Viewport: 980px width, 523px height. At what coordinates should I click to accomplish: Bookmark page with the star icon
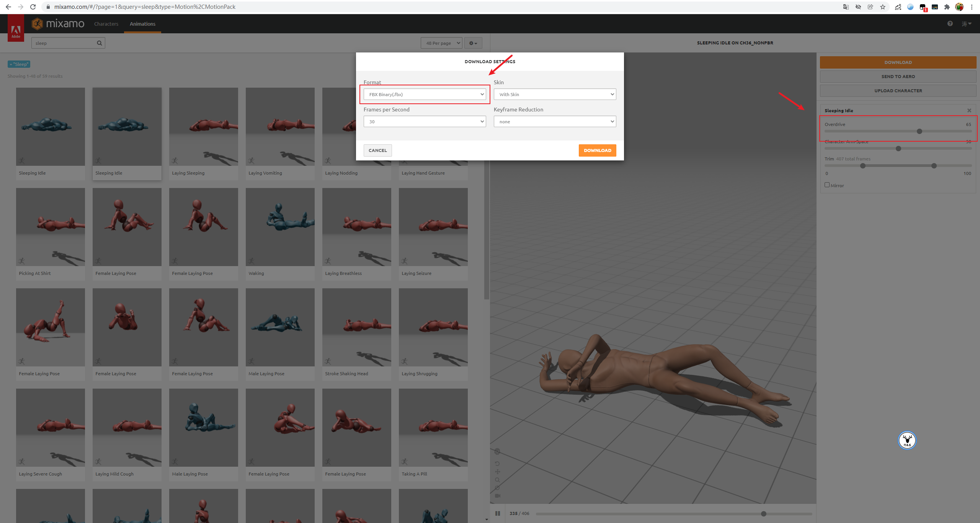(883, 7)
